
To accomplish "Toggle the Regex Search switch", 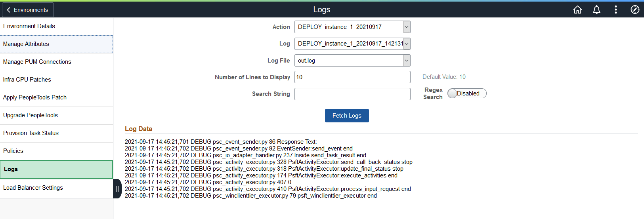I will (467, 93).
